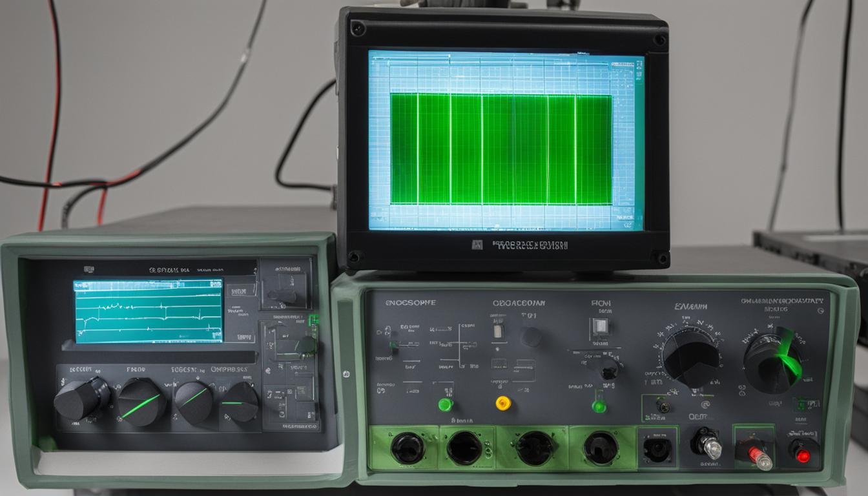The width and height of the screenshot is (868, 496).
Task: Push the square white button on the right unit
Action: pos(599,328)
